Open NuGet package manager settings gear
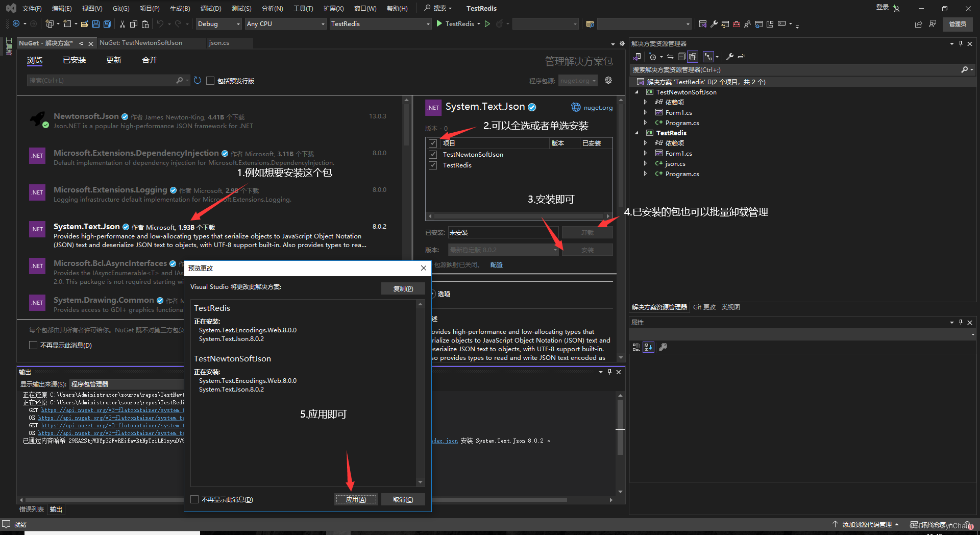 tap(608, 80)
